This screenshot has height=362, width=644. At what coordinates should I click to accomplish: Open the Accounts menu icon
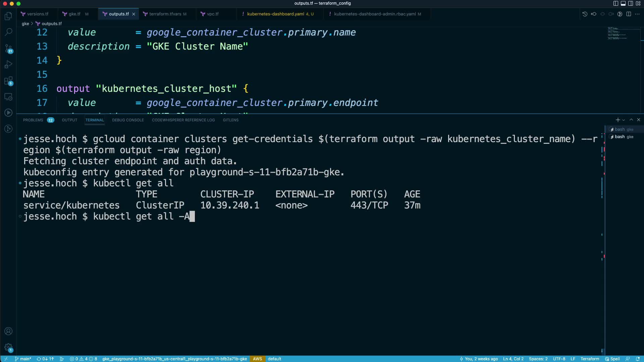(8, 331)
